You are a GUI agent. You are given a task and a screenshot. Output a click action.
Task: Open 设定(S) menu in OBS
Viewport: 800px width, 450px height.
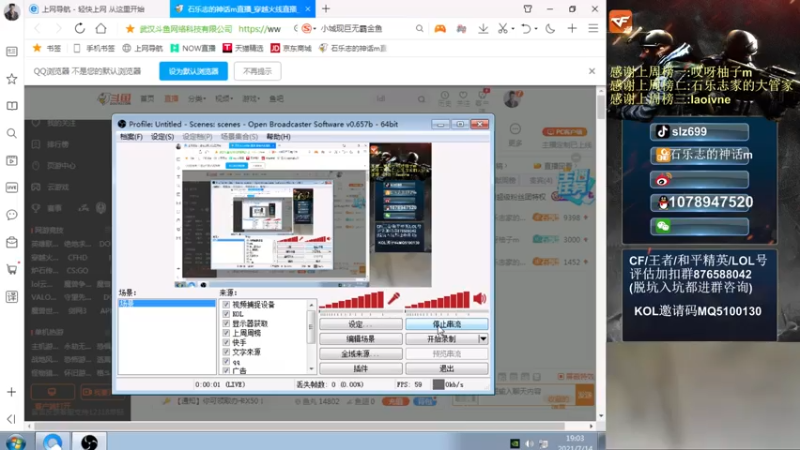coord(162,137)
